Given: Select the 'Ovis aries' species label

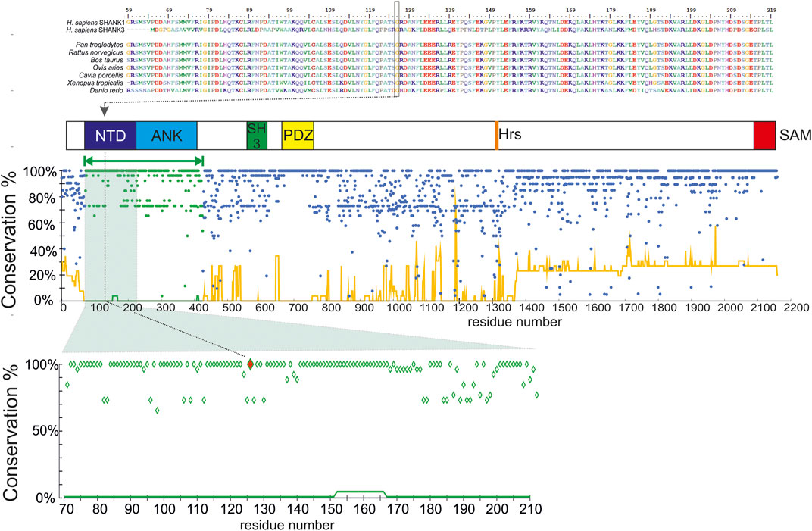Looking at the screenshot, I should (x=108, y=67).
